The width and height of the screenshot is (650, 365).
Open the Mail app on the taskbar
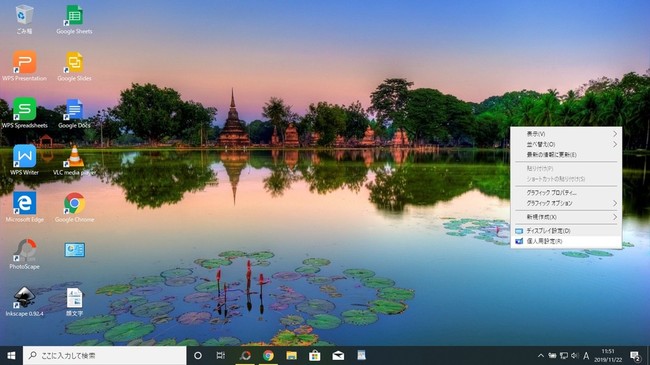point(338,355)
